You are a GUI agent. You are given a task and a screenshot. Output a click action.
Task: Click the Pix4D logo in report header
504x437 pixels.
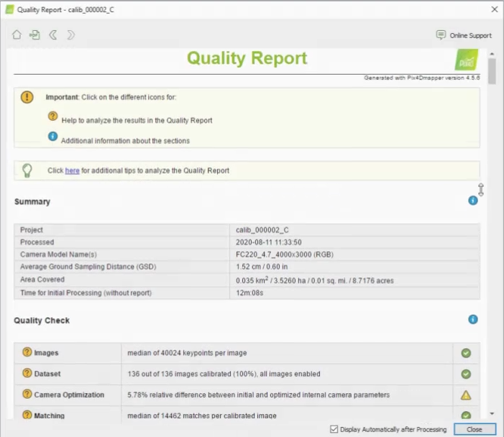467,60
